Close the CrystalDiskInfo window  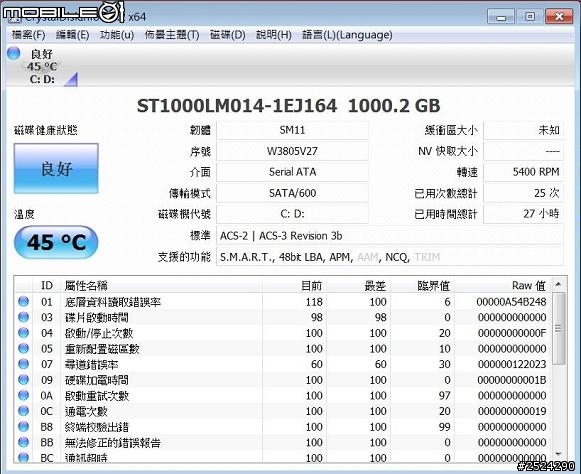coord(559,17)
